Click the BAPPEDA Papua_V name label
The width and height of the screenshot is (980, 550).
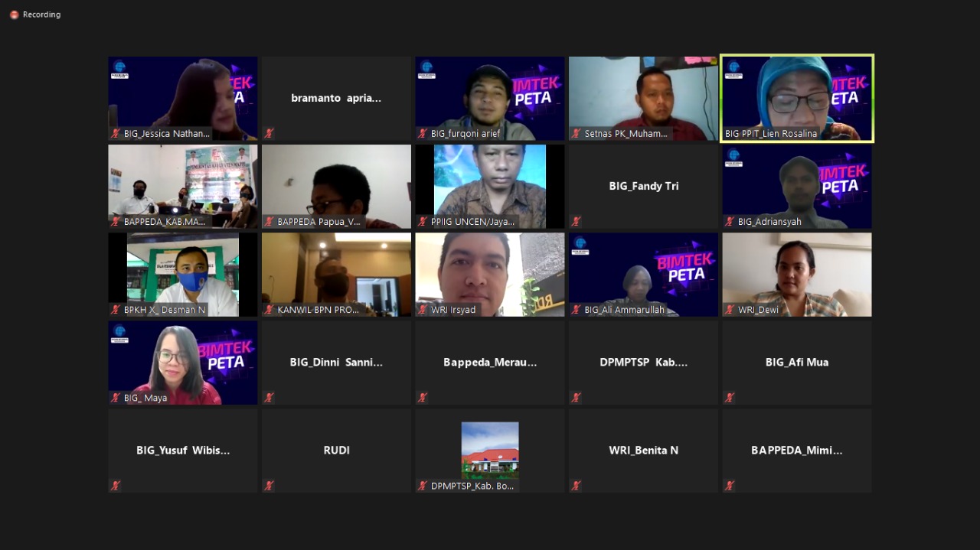coord(318,222)
